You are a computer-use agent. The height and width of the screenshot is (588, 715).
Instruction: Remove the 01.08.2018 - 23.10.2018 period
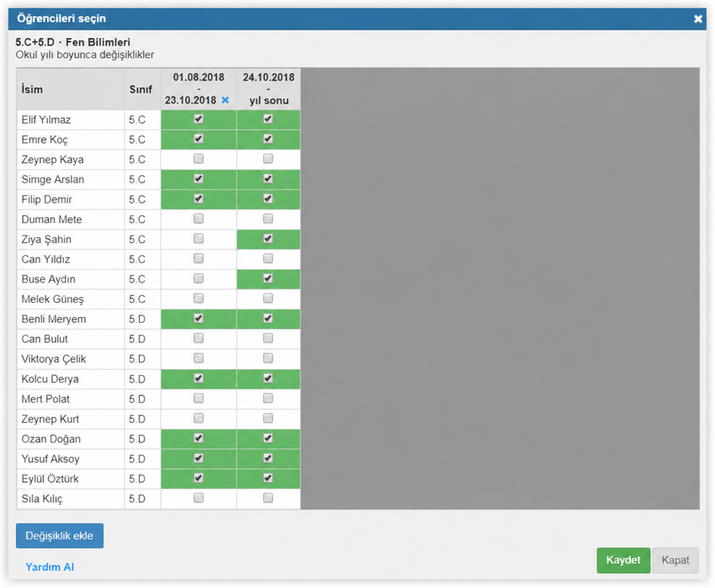tap(225, 100)
